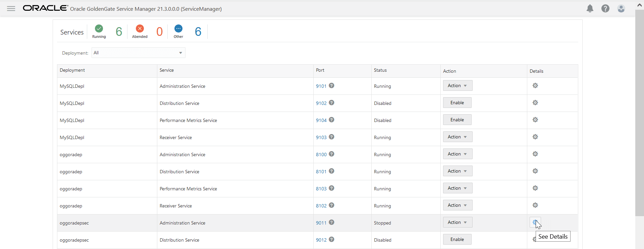Click help icon beside port 8103
Viewport: 644px width, 249px height.
331,188
